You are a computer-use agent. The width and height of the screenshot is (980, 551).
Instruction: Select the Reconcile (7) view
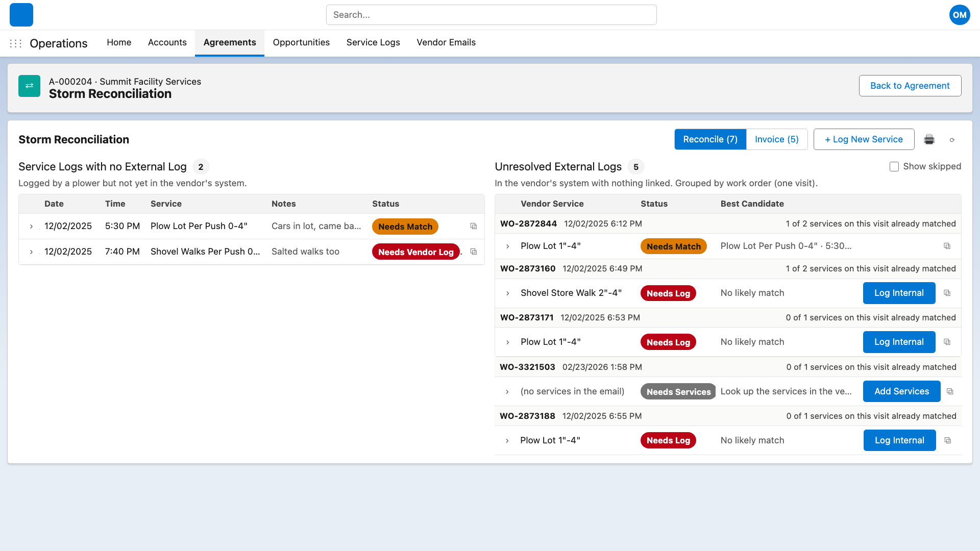(x=710, y=139)
